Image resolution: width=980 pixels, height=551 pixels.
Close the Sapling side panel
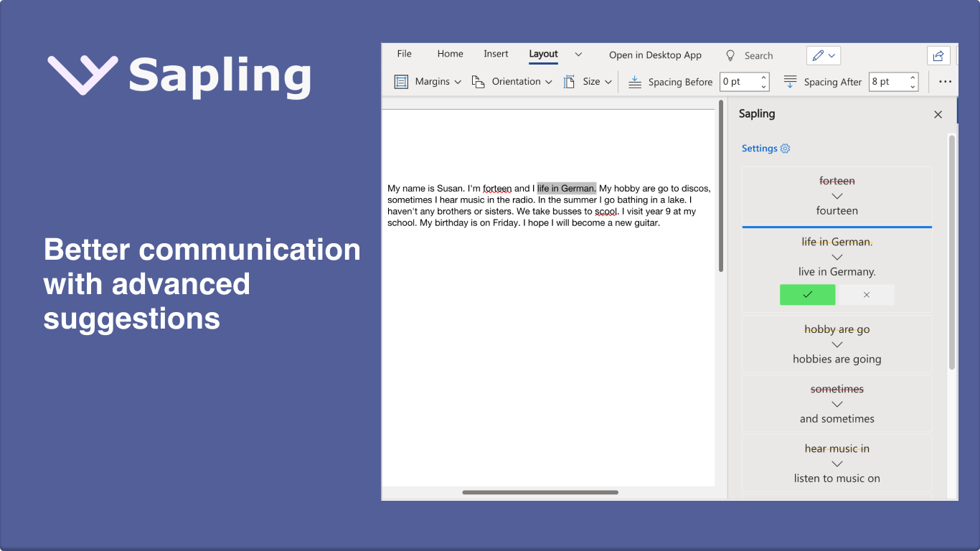(x=938, y=114)
